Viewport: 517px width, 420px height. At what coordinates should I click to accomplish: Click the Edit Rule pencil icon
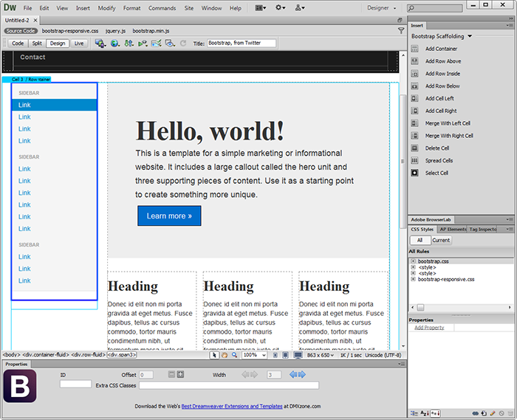(493, 413)
